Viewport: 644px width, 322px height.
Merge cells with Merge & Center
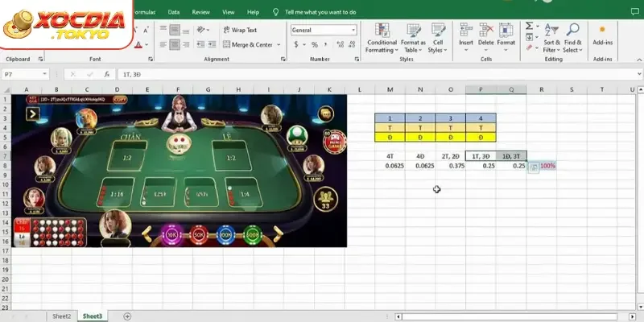248,44
